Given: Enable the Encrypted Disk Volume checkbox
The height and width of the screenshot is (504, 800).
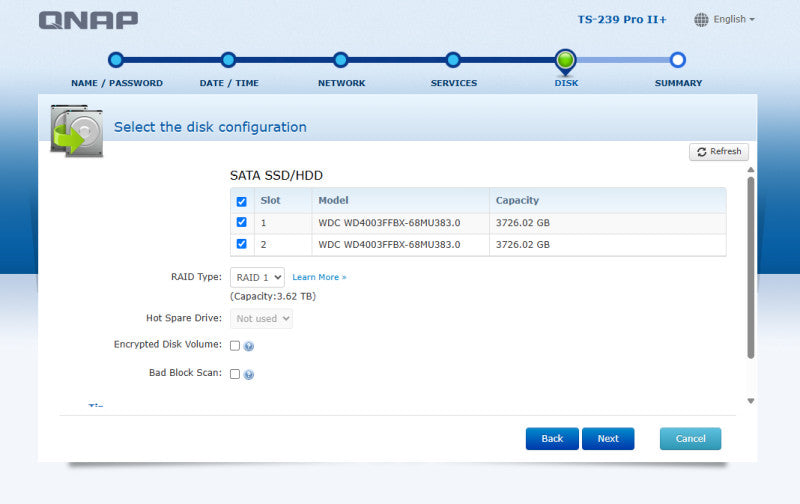Looking at the screenshot, I should [x=235, y=346].
